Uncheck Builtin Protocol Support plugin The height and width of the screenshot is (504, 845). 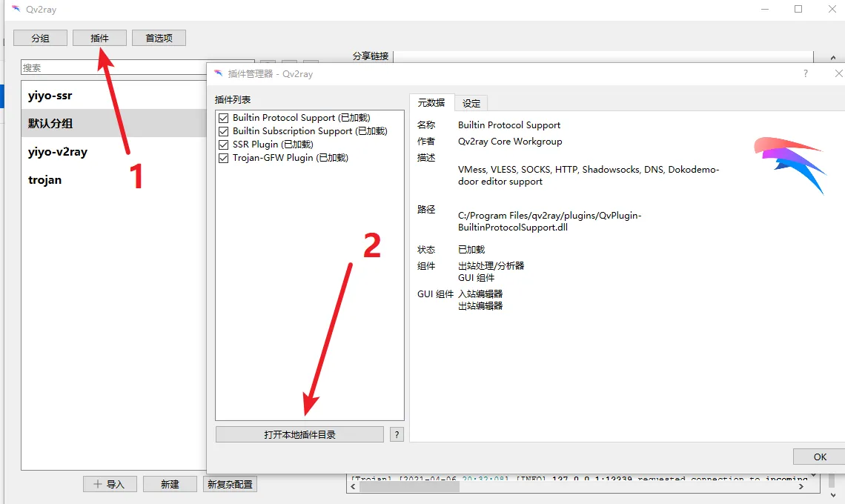point(224,118)
